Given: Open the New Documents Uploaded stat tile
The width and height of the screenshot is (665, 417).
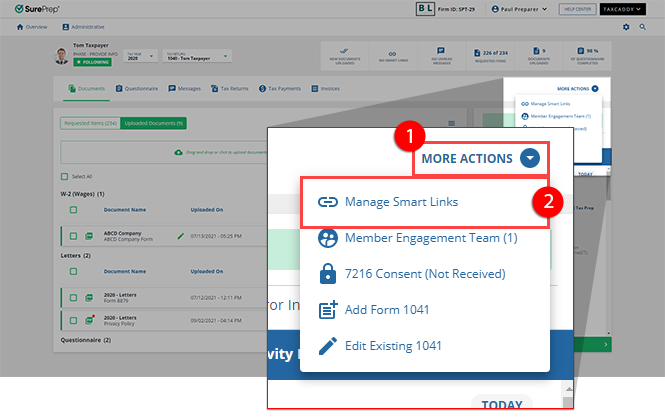Looking at the screenshot, I should [345, 56].
